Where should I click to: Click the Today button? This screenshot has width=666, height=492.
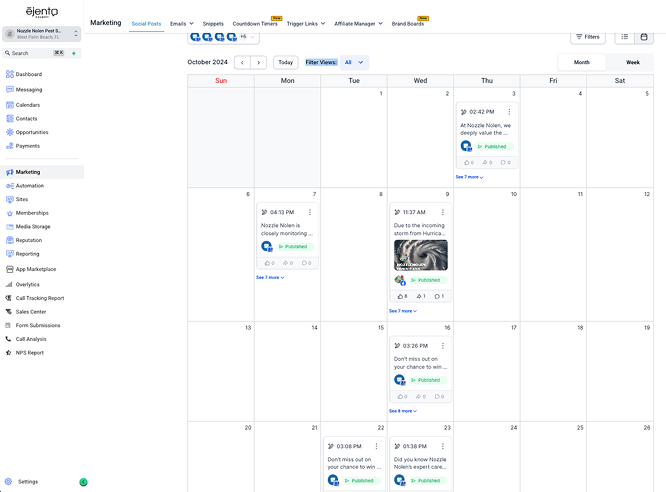(285, 62)
